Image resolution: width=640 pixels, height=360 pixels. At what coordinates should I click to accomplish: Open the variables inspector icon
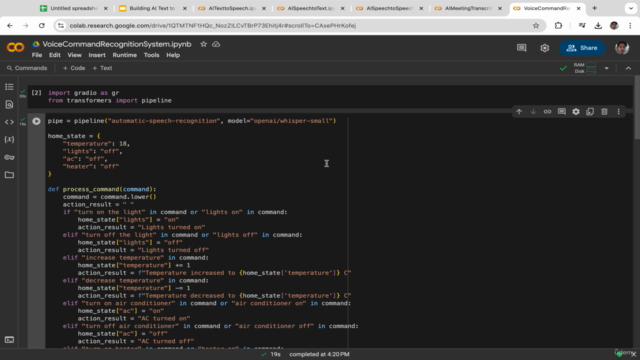coord(9,140)
